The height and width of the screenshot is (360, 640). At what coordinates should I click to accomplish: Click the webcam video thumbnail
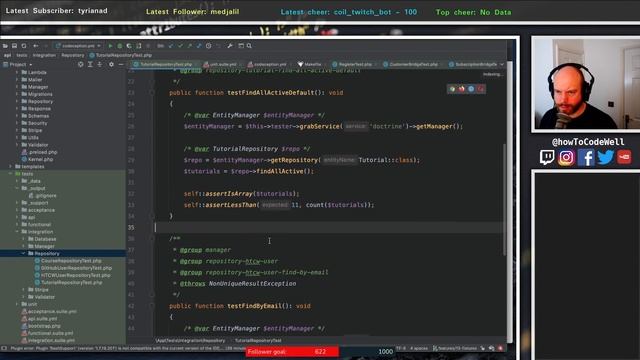pos(587,84)
